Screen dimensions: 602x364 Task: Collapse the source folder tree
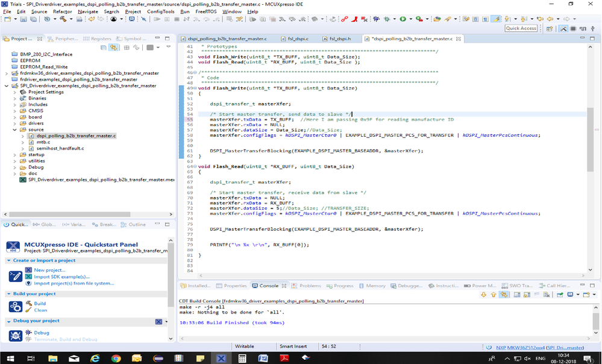[14, 130]
